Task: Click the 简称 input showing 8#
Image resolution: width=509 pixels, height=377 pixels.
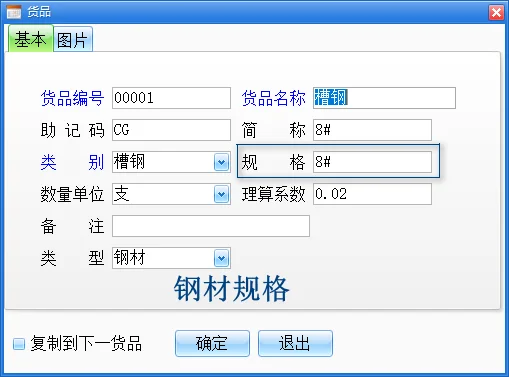Action: coord(372,130)
